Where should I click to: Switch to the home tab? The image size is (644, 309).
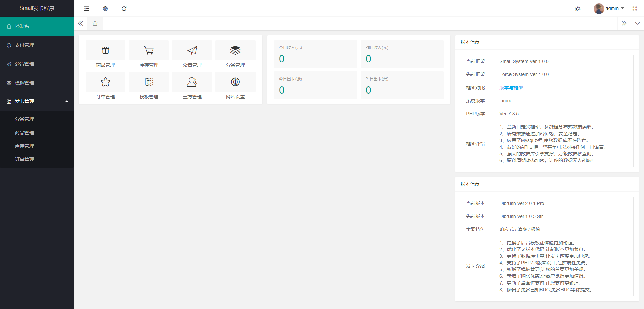tap(95, 23)
